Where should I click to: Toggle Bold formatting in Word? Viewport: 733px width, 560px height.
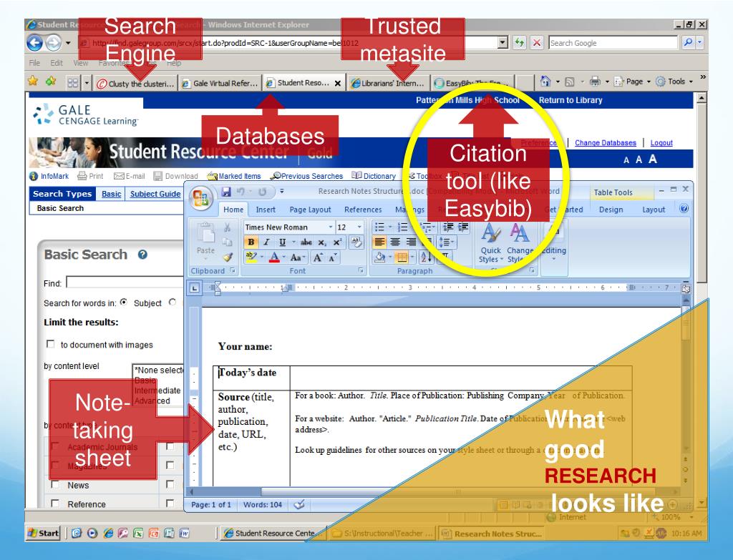coord(251,242)
